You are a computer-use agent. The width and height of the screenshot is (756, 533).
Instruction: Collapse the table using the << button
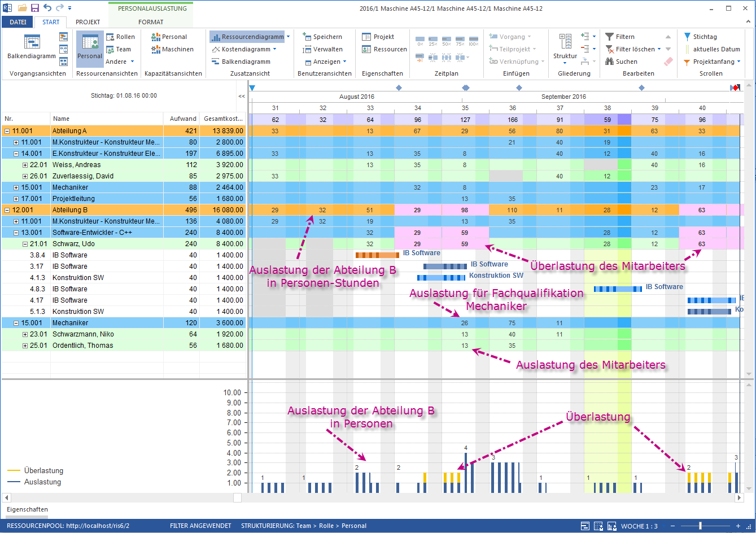point(242,97)
